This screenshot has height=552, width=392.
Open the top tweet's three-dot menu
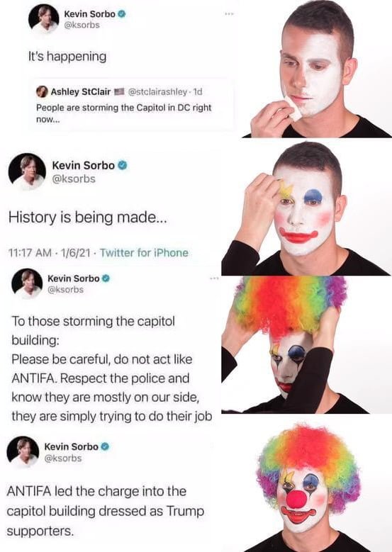point(230,14)
